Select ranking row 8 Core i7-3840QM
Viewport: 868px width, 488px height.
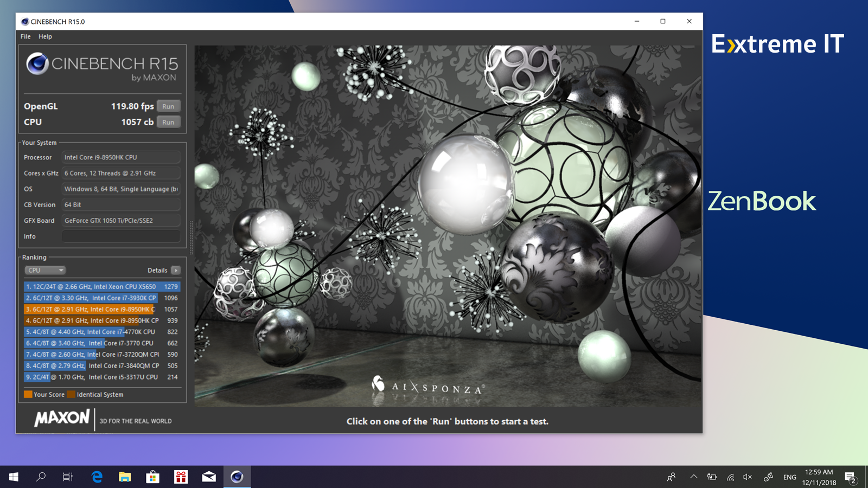pyautogui.click(x=102, y=366)
